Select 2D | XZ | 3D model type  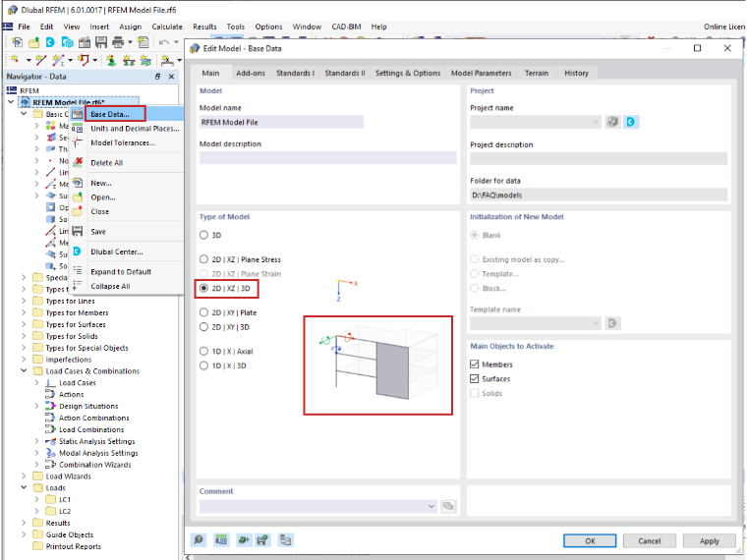203,288
